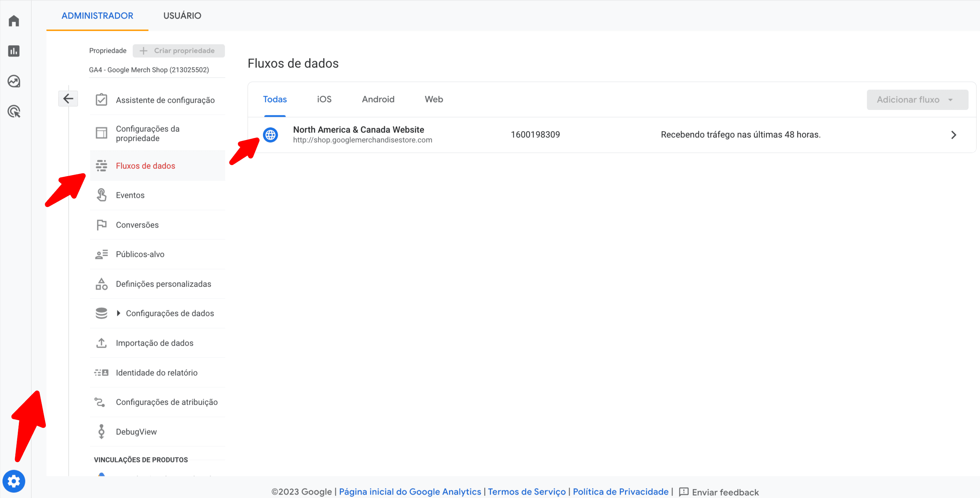
Task: Open the Adicionar fluxo dropdown
Action: pos(917,100)
